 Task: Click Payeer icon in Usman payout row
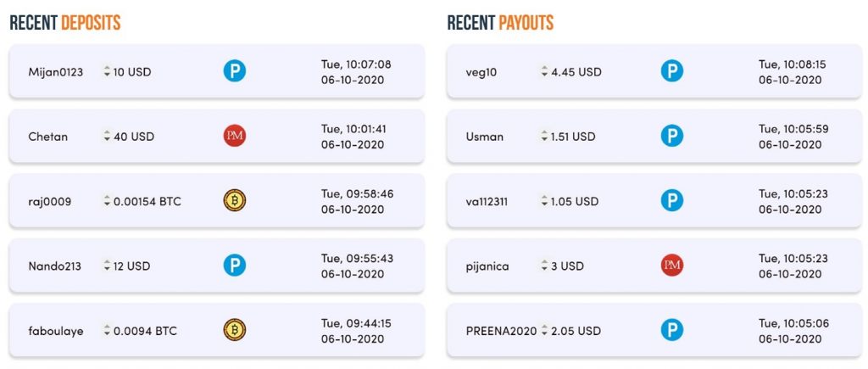click(672, 136)
